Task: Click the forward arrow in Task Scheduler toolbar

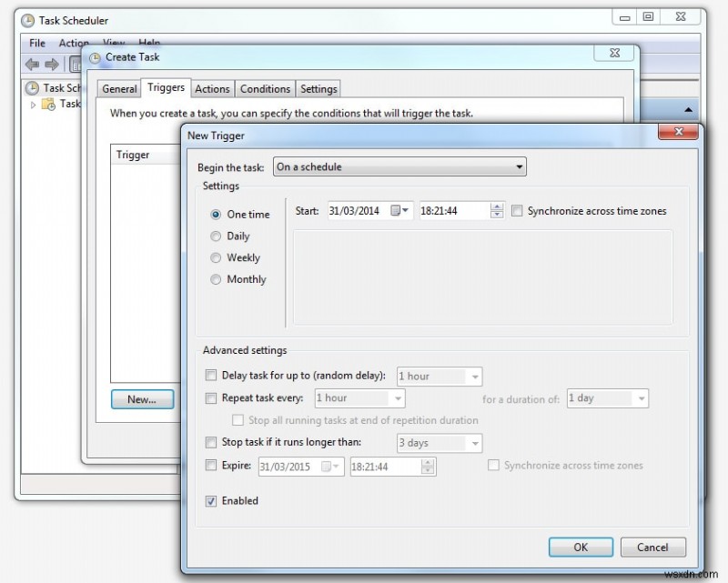Action: [52, 64]
